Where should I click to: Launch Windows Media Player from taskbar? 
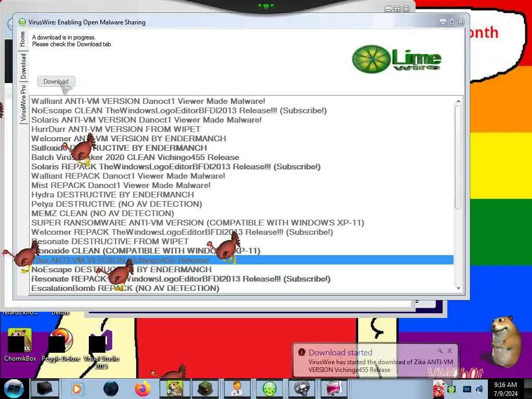click(x=77, y=389)
